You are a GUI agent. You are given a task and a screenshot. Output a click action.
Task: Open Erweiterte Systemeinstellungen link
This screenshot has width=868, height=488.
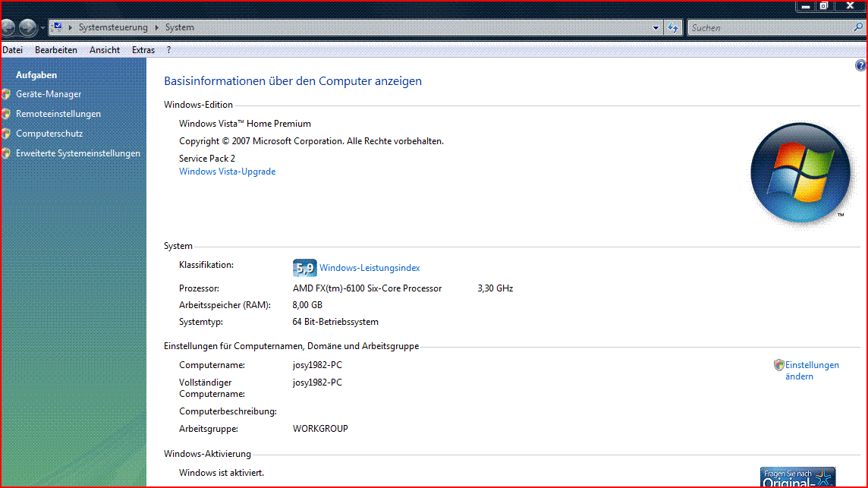click(x=78, y=153)
